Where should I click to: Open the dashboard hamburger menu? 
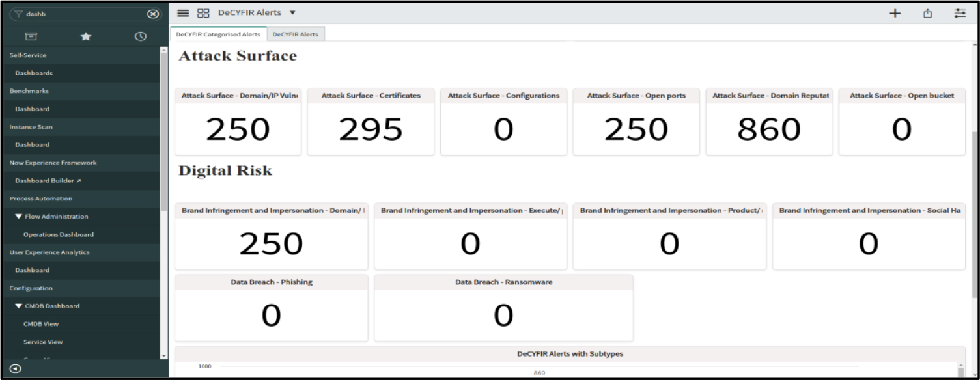click(184, 13)
